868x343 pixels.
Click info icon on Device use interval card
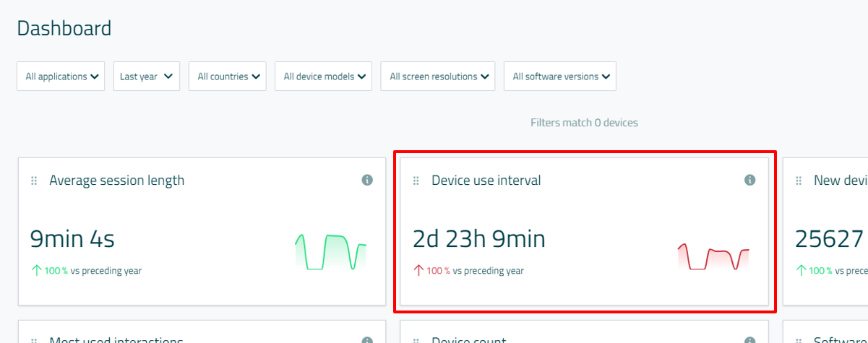749,180
